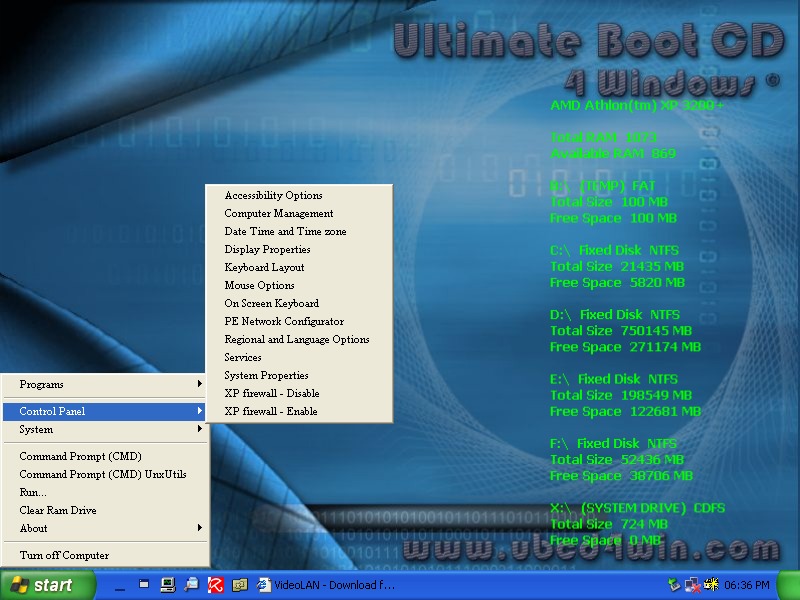
Task: Click the Avira red umbrella quick launch icon
Action: (215, 585)
